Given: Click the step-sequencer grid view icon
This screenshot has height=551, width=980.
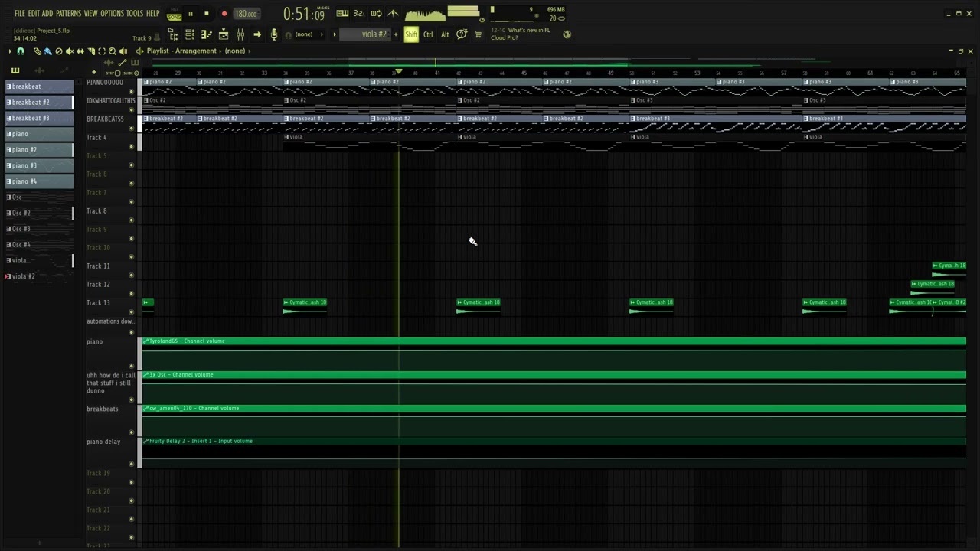Looking at the screenshot, I should (x=190, y=34).
